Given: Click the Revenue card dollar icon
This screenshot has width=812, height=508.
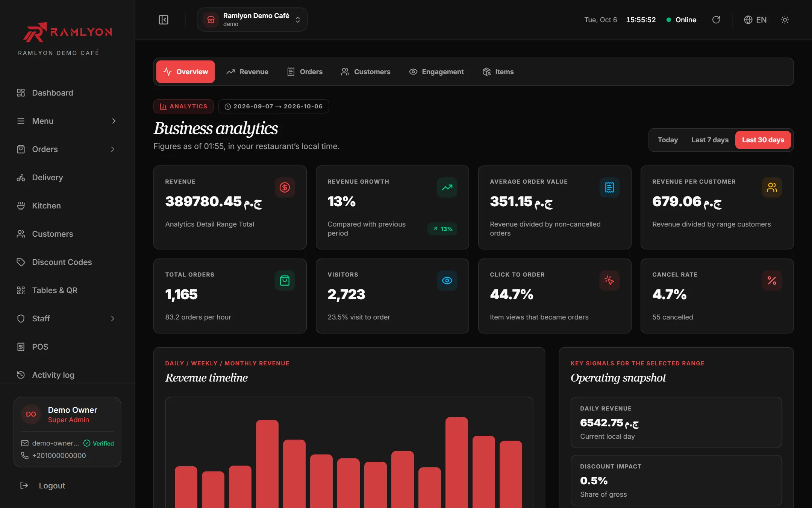Looking at the screenshot, I should pyautogui.click(x=285, y=187).
